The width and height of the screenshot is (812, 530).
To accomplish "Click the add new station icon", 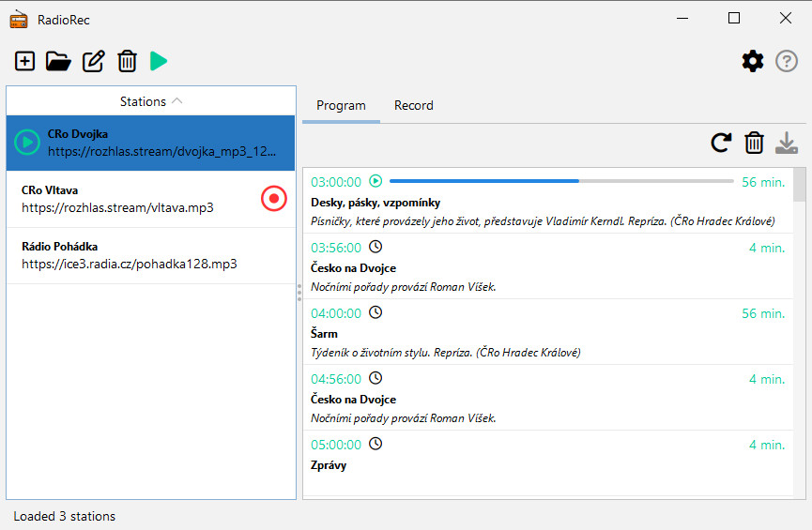I will 25,62.
